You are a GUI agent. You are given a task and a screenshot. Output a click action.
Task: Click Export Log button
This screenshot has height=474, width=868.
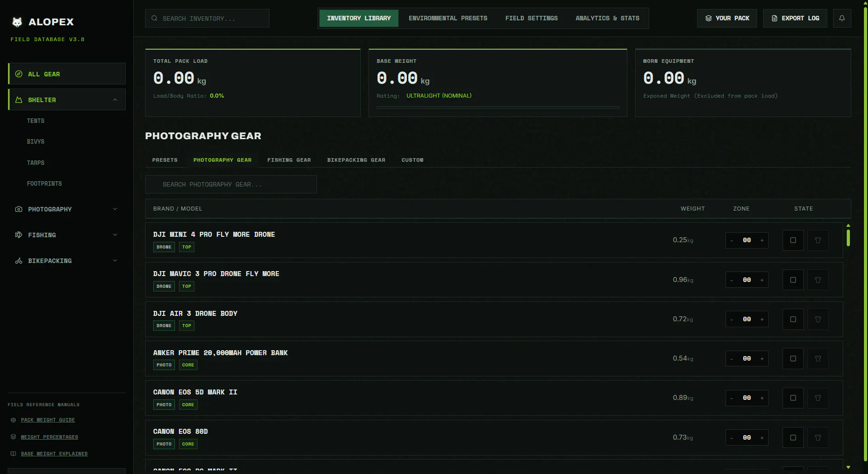click(795, 18)
